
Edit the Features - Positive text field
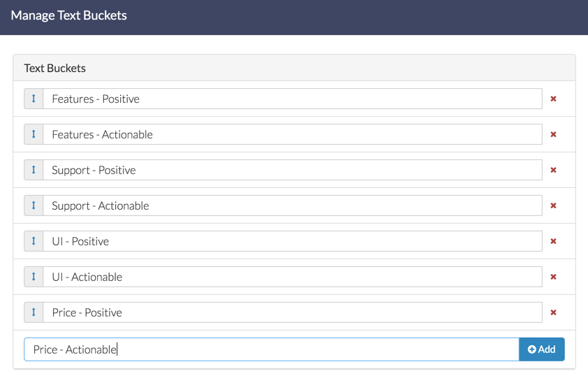click(292, 99)
